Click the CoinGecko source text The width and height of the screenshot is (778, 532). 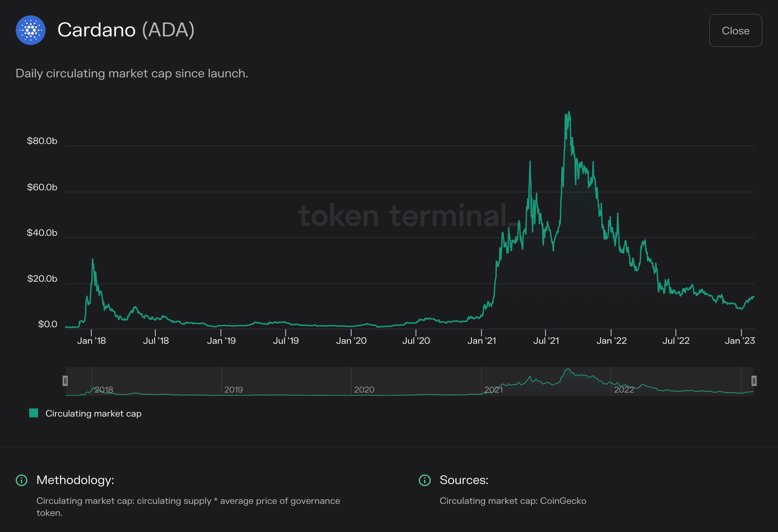[x=564, y=501]
